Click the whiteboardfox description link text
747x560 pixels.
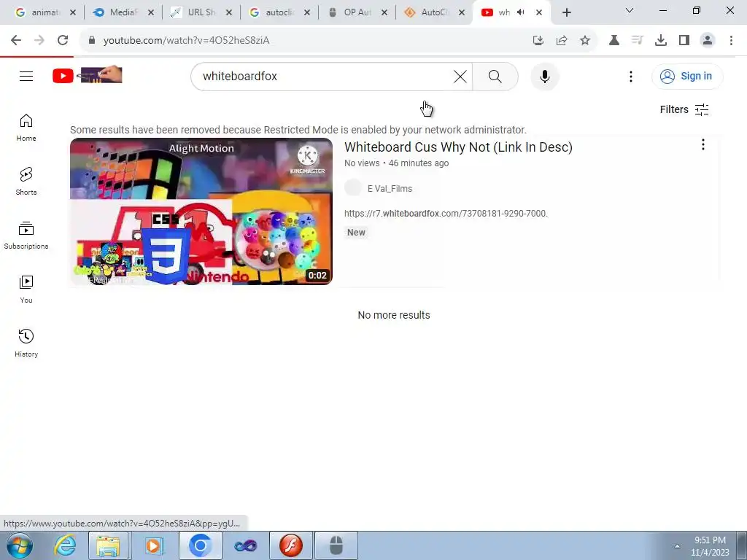coord(446,214)
